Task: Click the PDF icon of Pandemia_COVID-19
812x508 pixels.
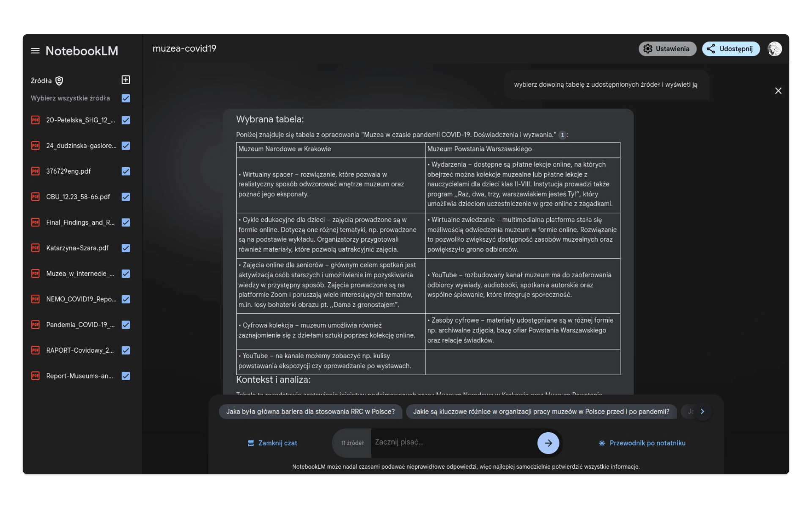Action: click(x=36, y=325)
